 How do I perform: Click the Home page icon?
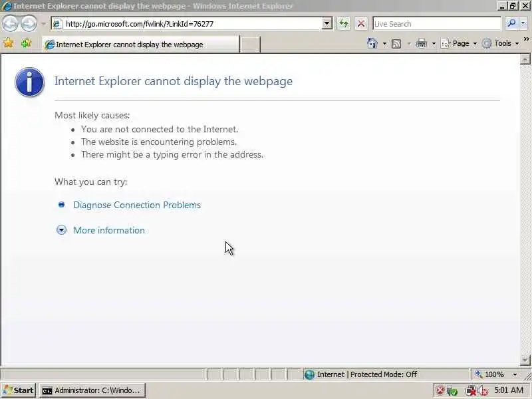(x=372, y=43)
